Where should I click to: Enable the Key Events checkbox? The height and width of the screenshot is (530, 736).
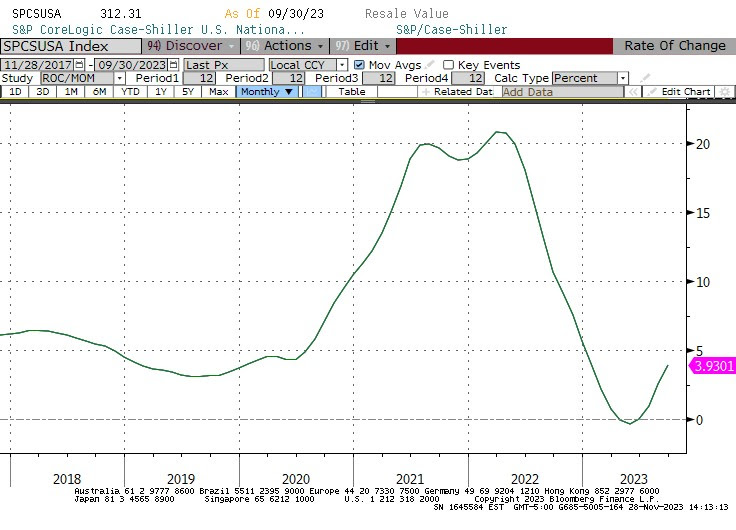pyautogui.click(x=448, y=65)
